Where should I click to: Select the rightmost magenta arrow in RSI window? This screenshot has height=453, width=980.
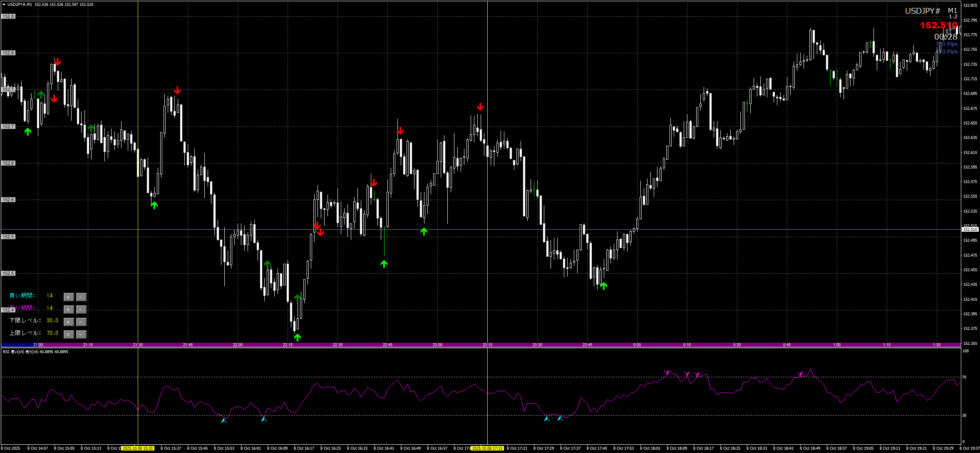coord(800,374)
